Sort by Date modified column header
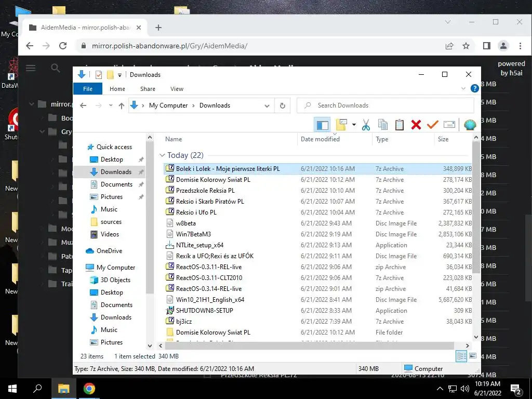 pos(320,139)
